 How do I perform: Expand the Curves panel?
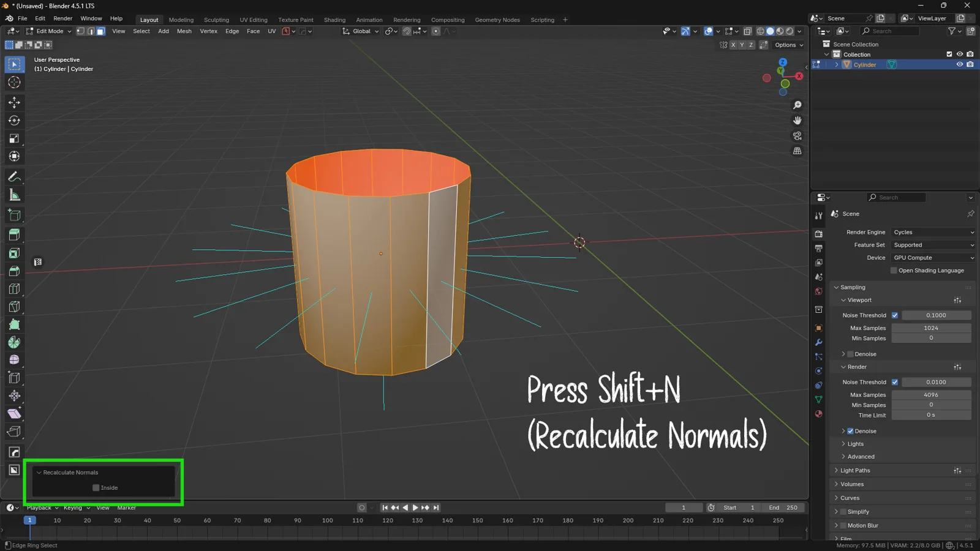(850, 498)
